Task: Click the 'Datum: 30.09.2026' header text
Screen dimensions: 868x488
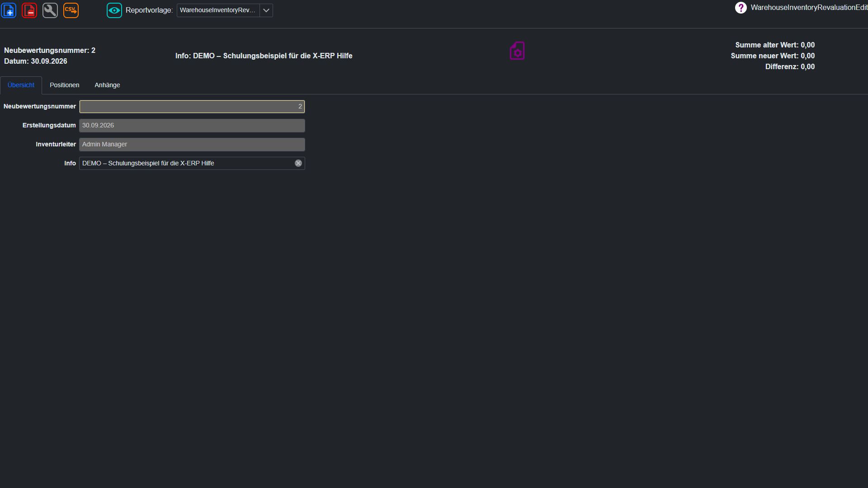Action: pyautogui.click(x=36, y=61)
